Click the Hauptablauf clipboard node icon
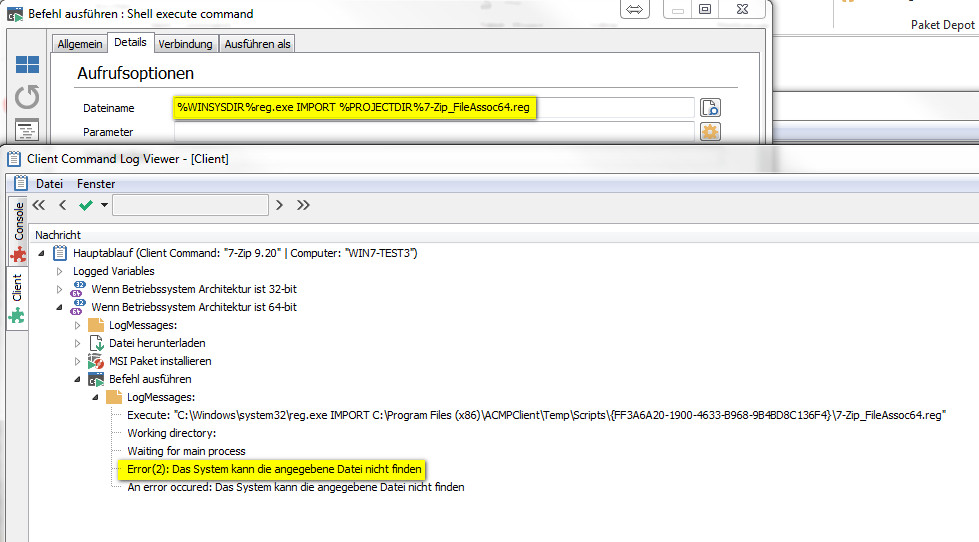The width and height of the screenshot is (979, 542). [60, 253]
